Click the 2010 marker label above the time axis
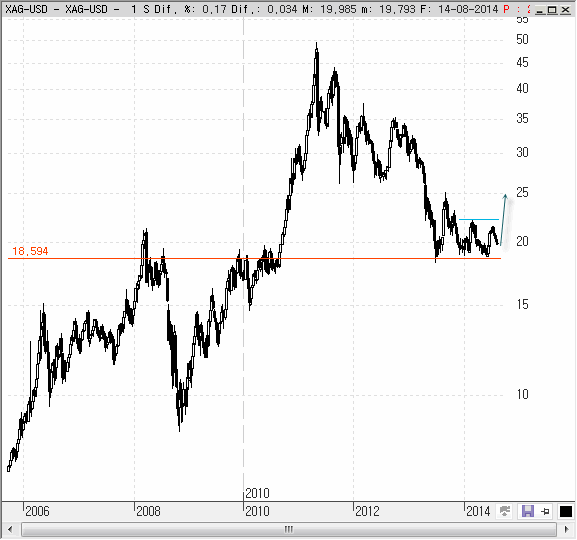 point(257,493)
